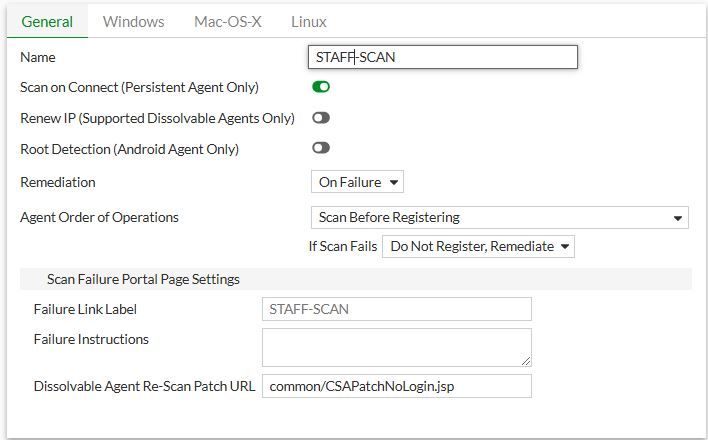This screenshot has width=708, height=440.
Task: Disable Scan on Connect toggle
Action: click(x=321, y=87)
